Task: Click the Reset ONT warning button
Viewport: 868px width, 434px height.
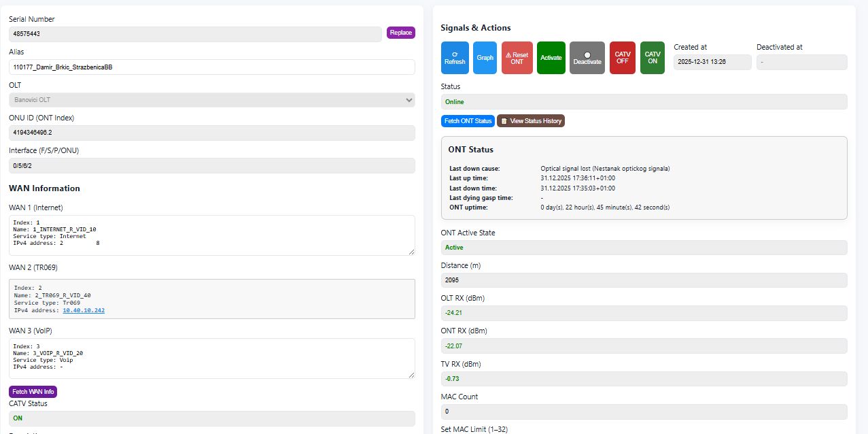Action: 517,57
